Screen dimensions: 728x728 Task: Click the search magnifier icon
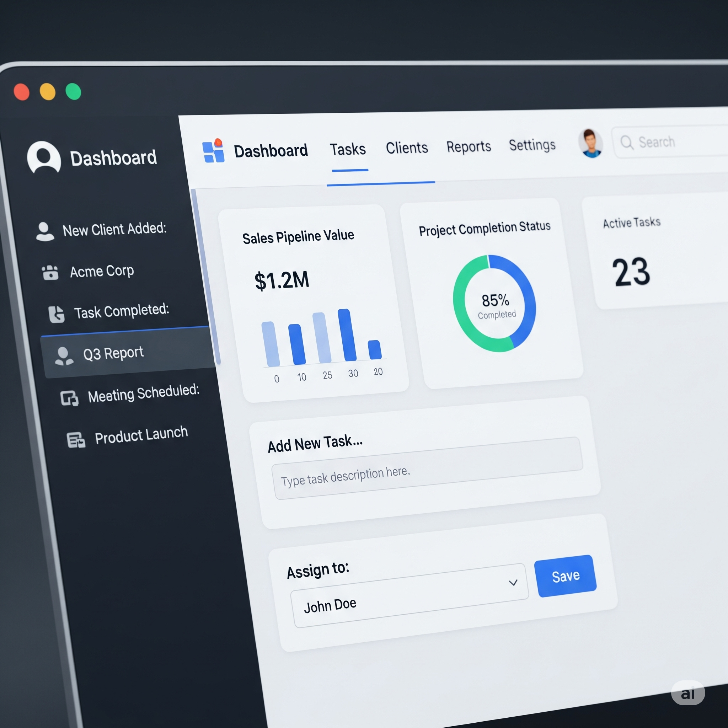pyautogui.click(x=627, y=143)
